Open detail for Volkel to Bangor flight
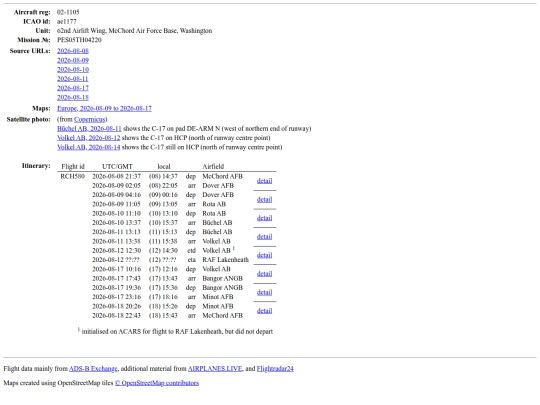Screen dimensions: 540x405 [x=264, y=274]
